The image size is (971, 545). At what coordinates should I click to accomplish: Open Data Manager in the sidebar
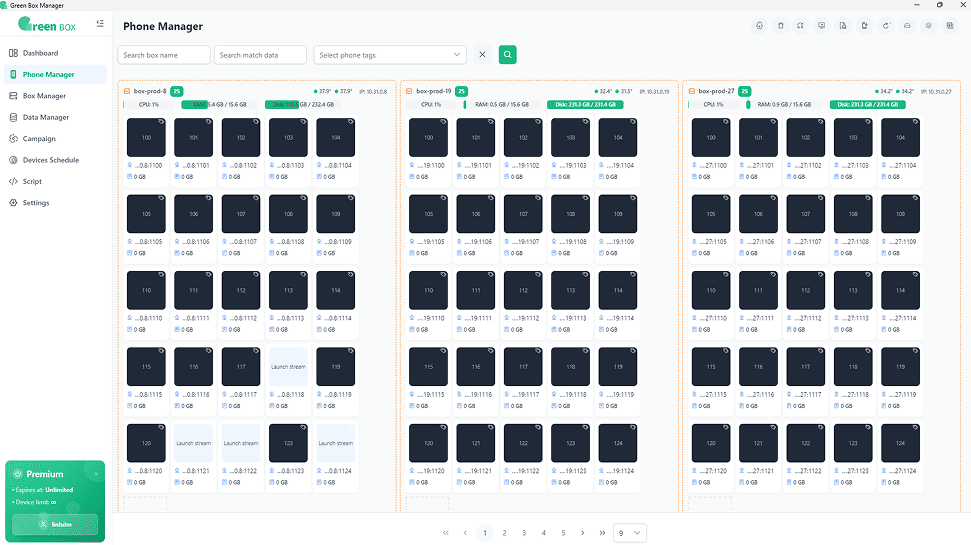pyautogui.click(x=55, y=117)
